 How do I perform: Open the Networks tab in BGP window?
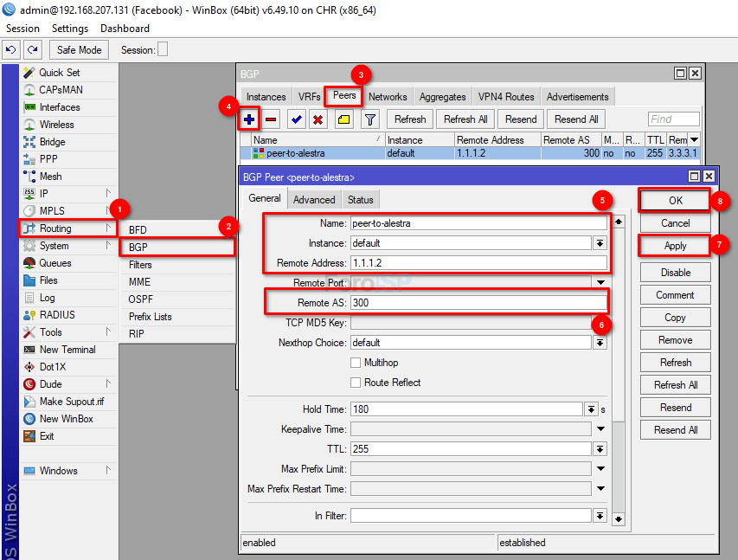388,97
